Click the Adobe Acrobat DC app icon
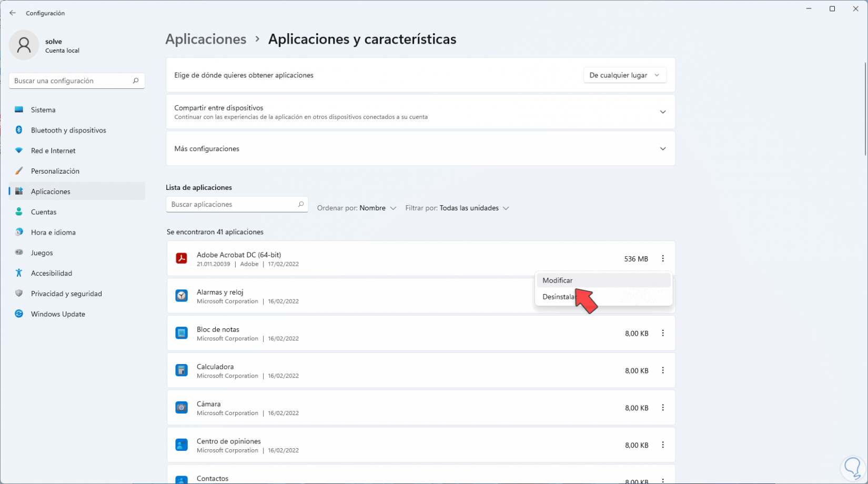 [181, 258]
